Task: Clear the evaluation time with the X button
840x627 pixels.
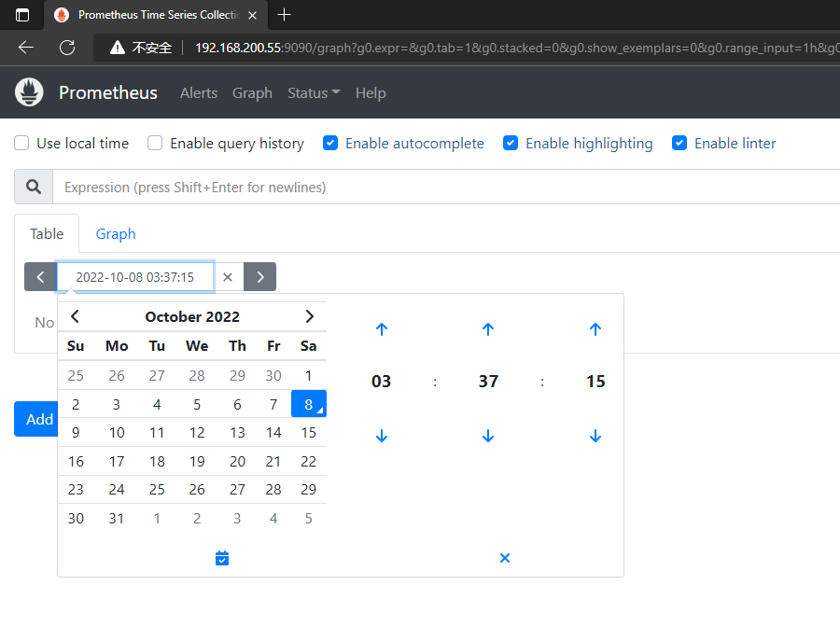Action: coord(228,277)
